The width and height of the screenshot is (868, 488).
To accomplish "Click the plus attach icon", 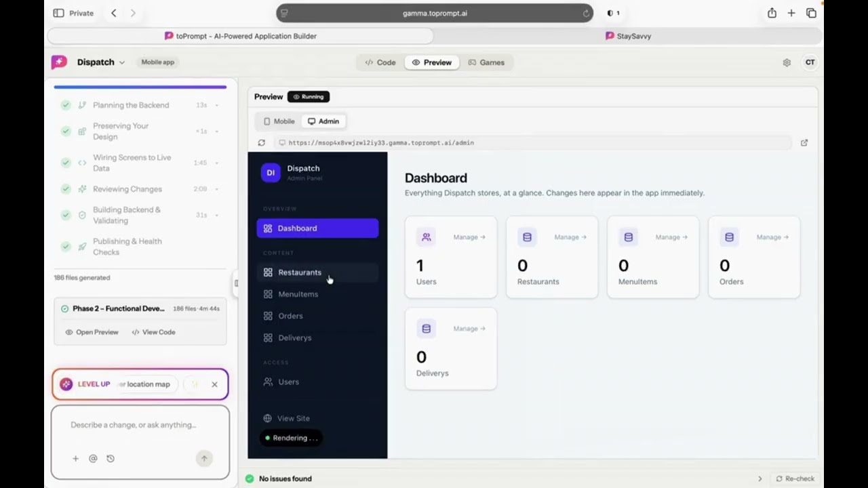I will [x=75, y=459].
